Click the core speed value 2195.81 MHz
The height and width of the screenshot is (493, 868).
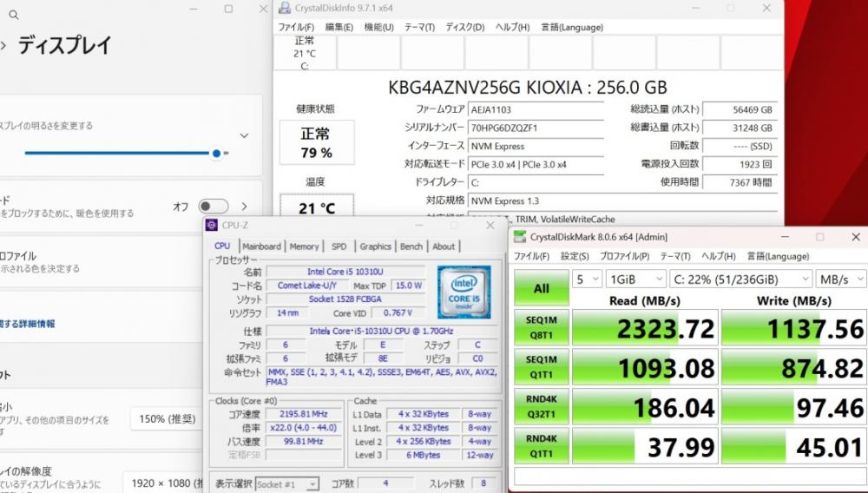[303, 414]
